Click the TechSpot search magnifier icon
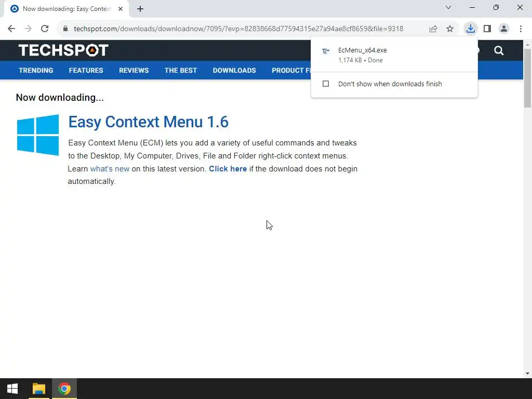The image size is (532, 399). coord(499,50)
